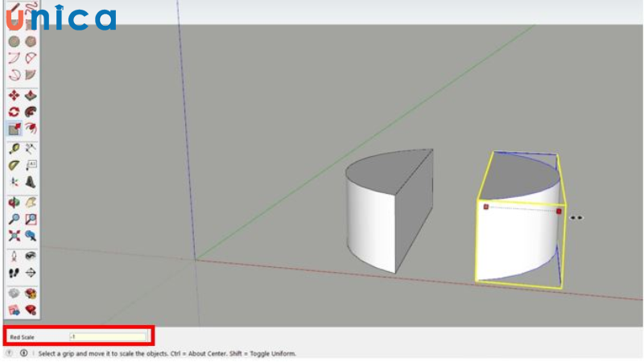Select the Pan hand tool

pos(31,203)
